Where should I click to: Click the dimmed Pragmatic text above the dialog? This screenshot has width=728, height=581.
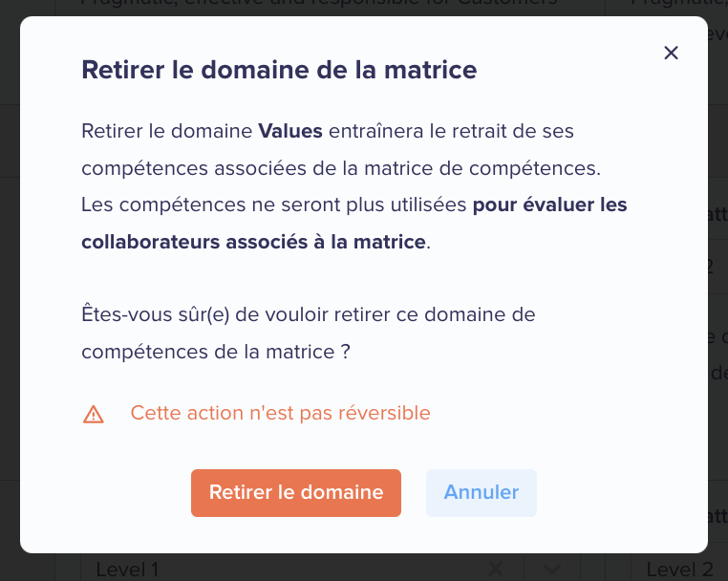click(x=319, y=3)
